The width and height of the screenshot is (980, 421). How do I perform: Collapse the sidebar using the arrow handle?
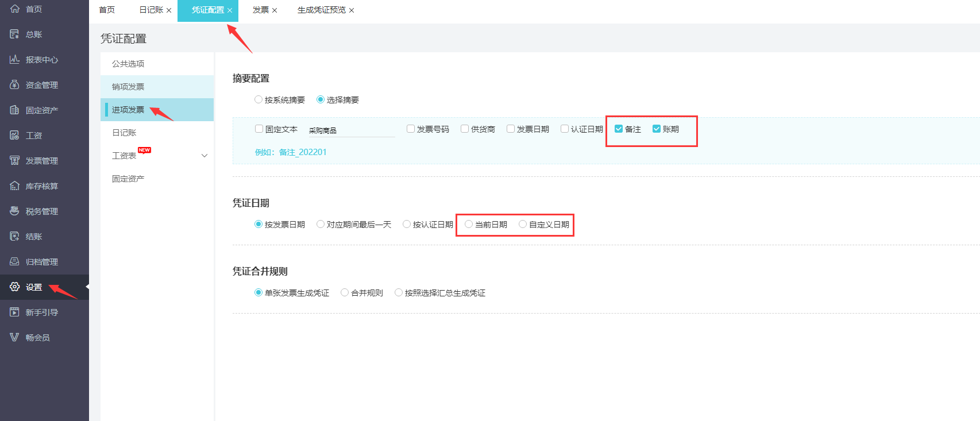(x=87, y=286)
